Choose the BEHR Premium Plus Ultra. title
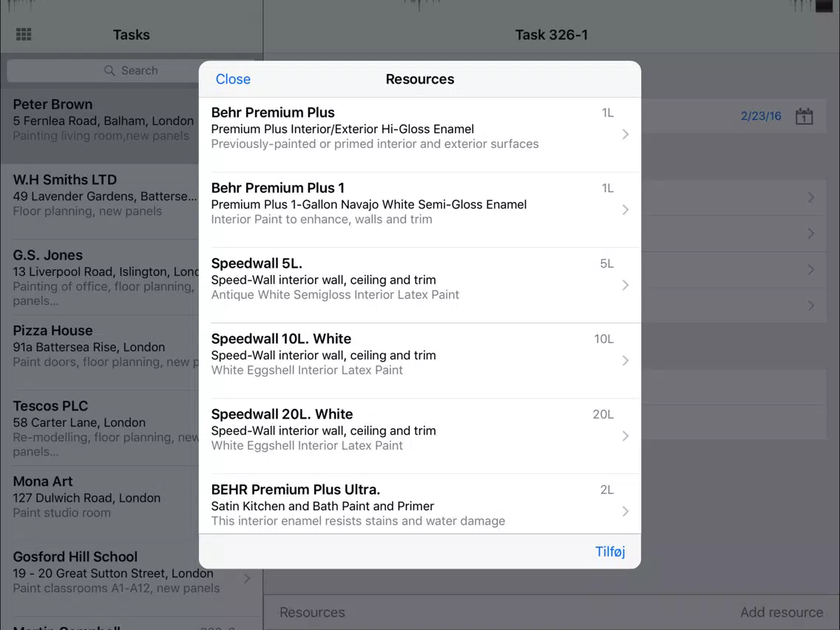The width and height of the screenshot is (840, 630). [296, 490]
